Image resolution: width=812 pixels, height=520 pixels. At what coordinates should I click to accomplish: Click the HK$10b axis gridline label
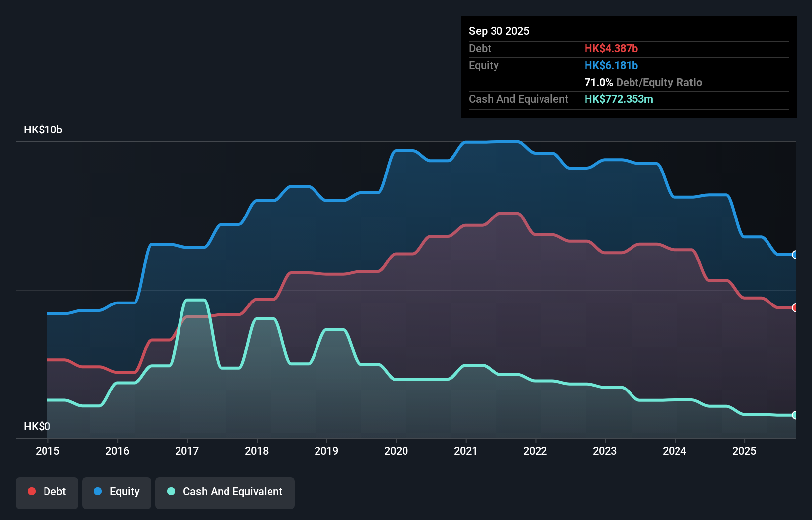click(43, 130)
